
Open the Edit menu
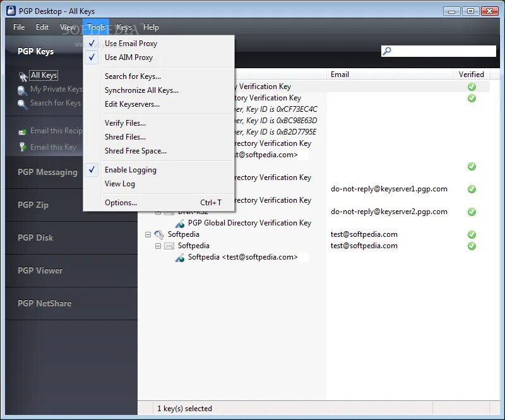[42, 27]
